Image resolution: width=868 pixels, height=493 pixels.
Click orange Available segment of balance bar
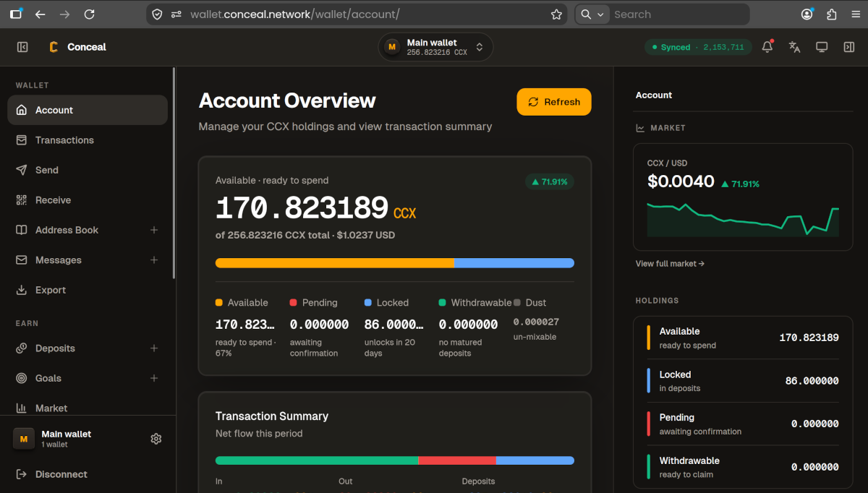tap(334, 263)
